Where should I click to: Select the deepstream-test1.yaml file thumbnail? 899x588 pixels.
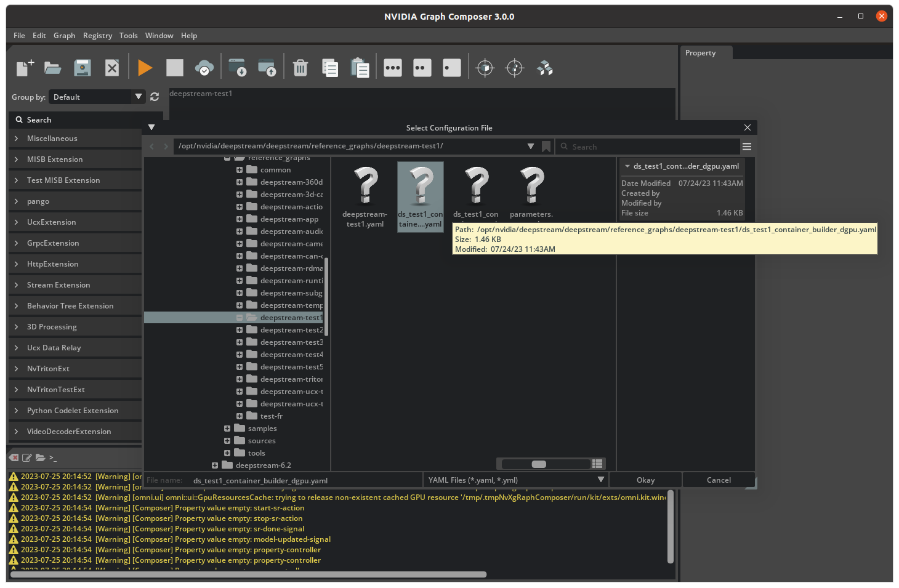pos(365,197)
